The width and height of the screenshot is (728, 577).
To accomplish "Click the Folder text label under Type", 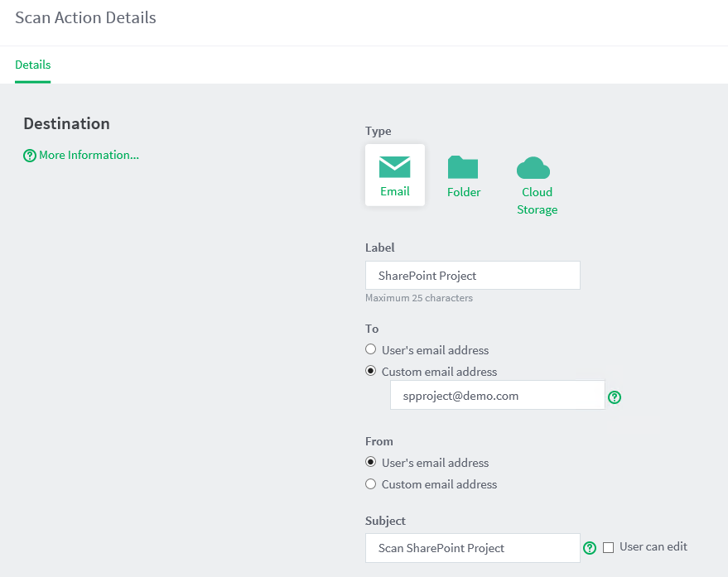I will [x=464, y=192].
